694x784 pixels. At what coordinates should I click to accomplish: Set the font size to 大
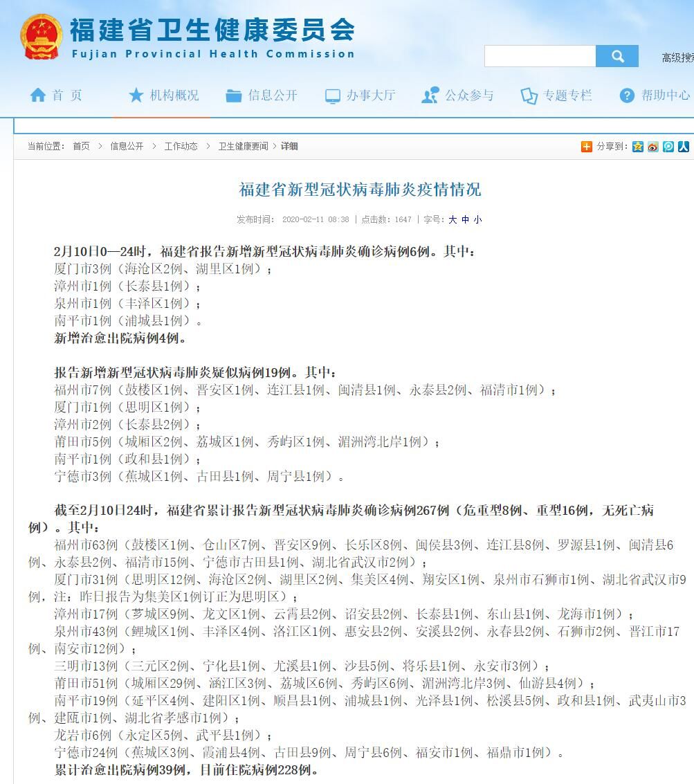(x=453, y=219)
